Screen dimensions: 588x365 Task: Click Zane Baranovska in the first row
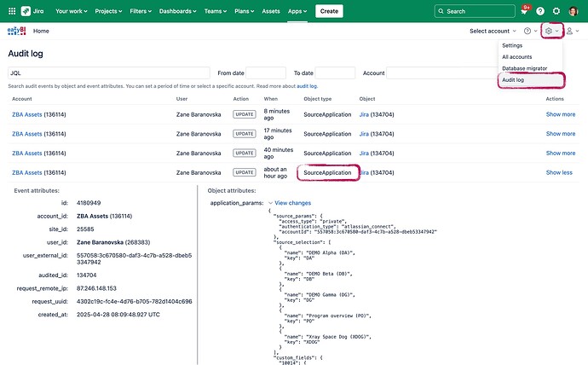pos(199,114)
